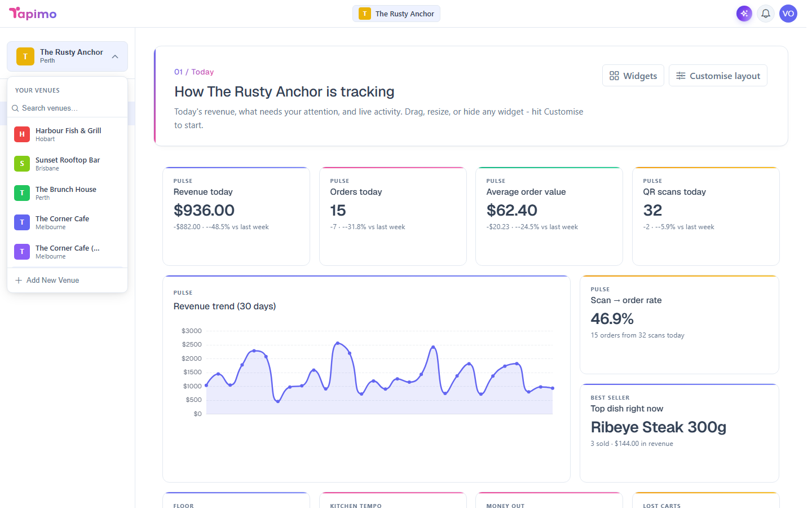This screenshot has height=508, width=812.
Task: Click the LOST CARTS card label
Action: (x=662, y=506)
